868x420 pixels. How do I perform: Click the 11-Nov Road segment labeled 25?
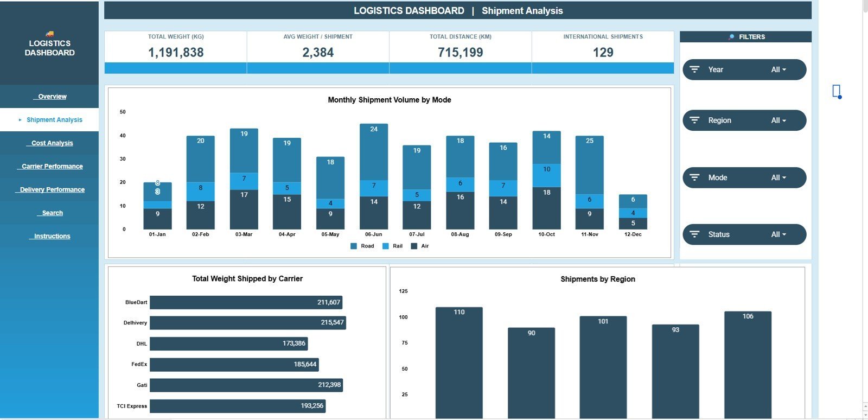(590, 165)
